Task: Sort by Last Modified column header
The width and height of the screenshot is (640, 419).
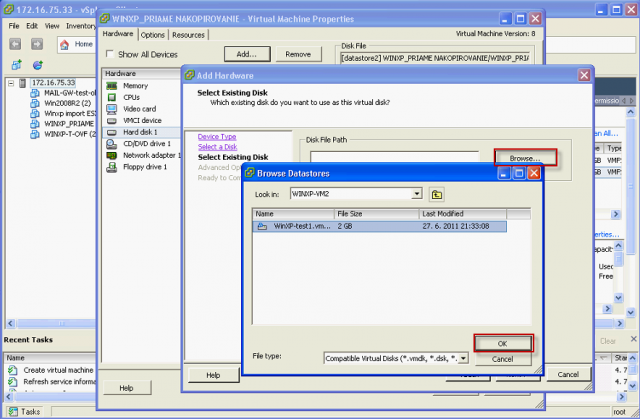Action: click(x=462, y=214)
